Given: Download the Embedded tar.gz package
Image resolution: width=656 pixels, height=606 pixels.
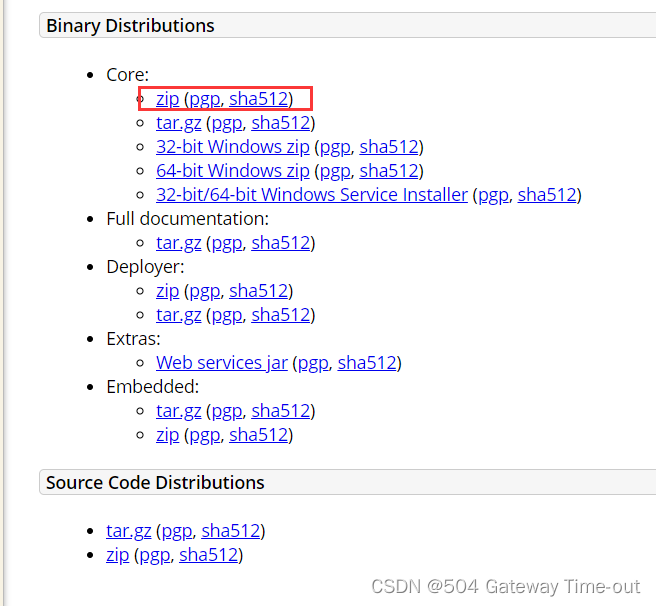Looking at the screenshot, I should pos(178,411).
